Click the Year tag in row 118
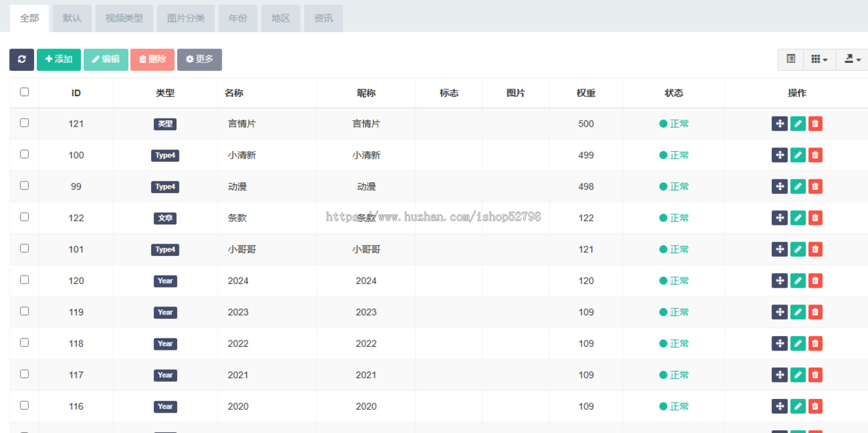Image resolution: width=868 pixels, height=433 pixels. tap(165, 343)
